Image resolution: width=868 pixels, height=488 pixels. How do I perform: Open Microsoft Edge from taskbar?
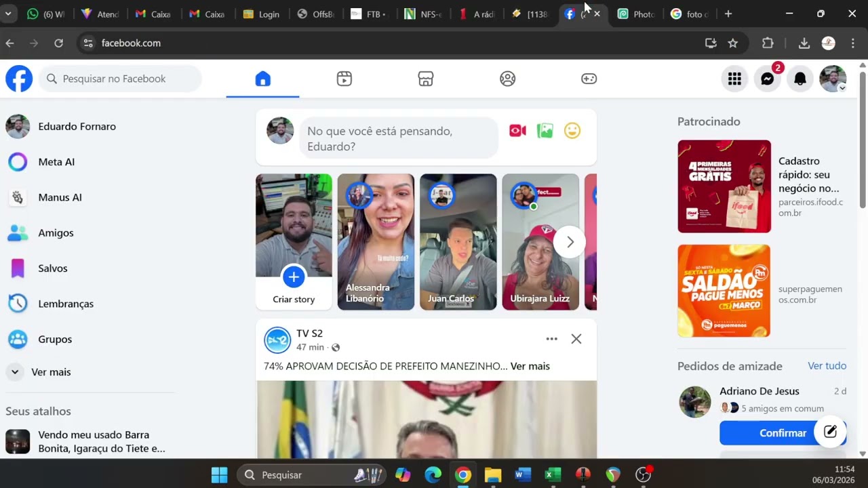433,475
